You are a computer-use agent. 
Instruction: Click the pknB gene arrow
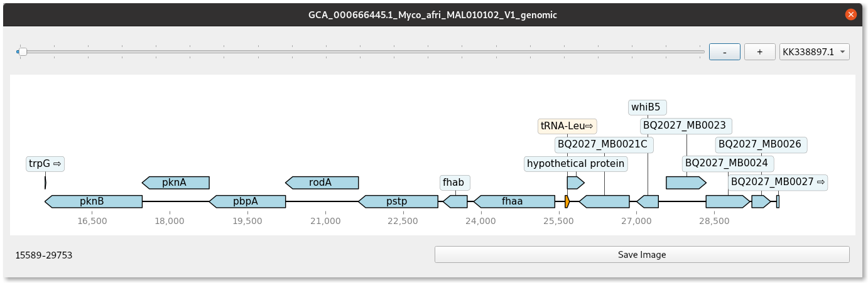(x=94, y=201)
